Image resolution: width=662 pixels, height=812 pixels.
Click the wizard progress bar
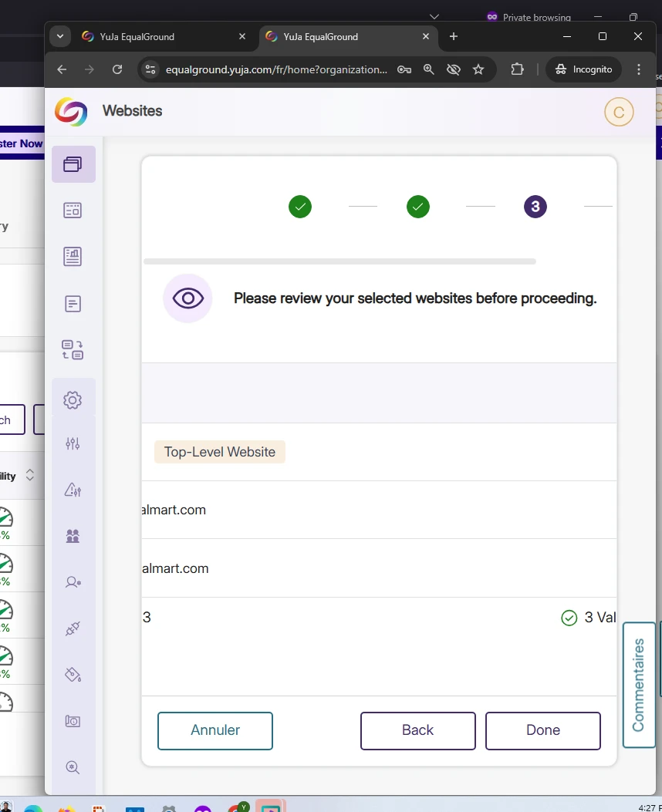pos(339,261)
